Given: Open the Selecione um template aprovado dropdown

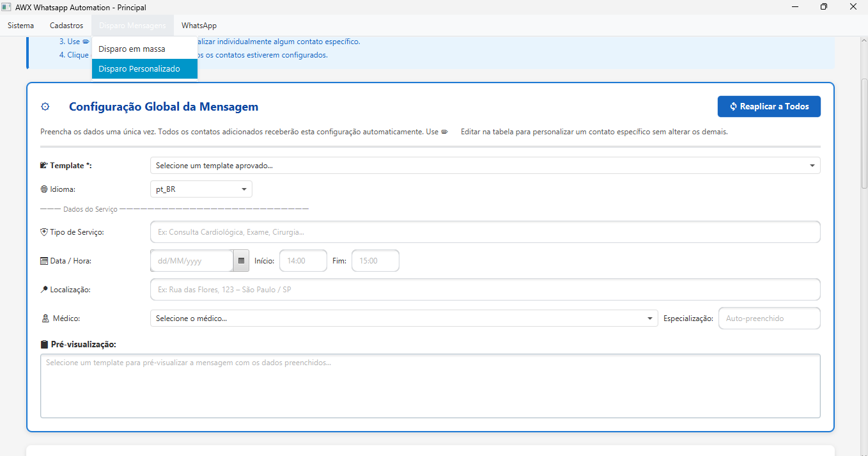Looking at the screenshot, I should (x=485, y=165).
